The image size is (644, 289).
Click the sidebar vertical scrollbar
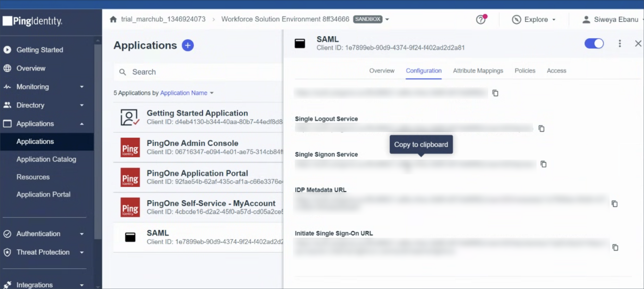click(x=98, y=140)
